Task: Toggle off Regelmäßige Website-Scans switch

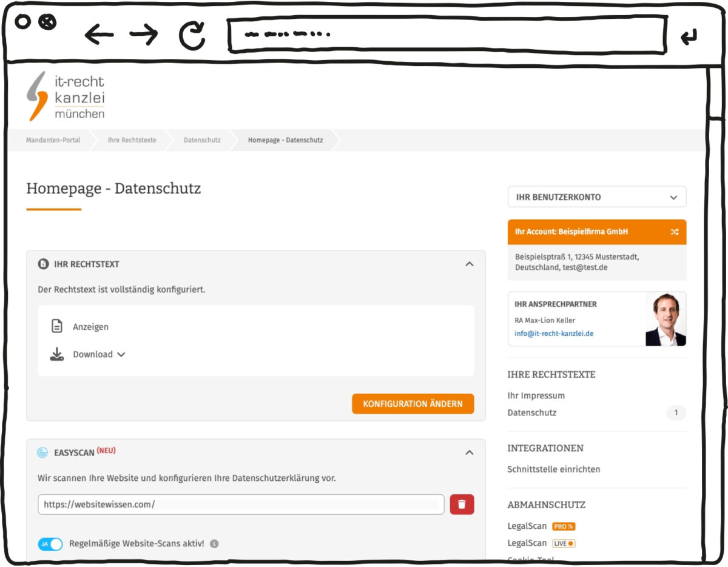Action: click(x=50, y=544)
